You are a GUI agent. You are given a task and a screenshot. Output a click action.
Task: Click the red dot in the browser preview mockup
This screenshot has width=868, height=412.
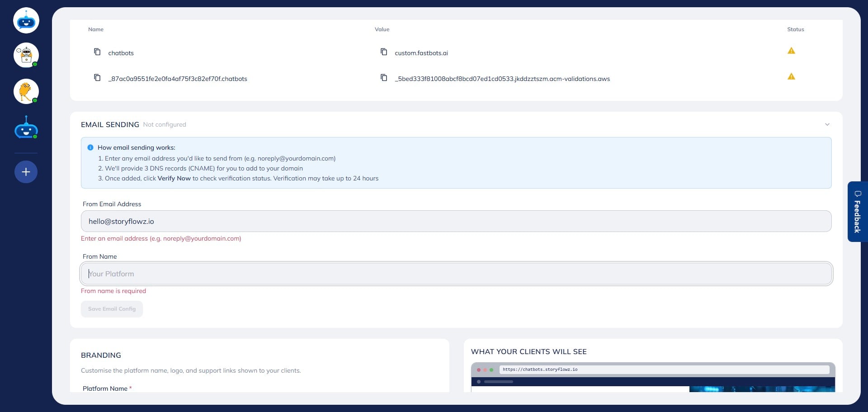[x=479, y=369]
